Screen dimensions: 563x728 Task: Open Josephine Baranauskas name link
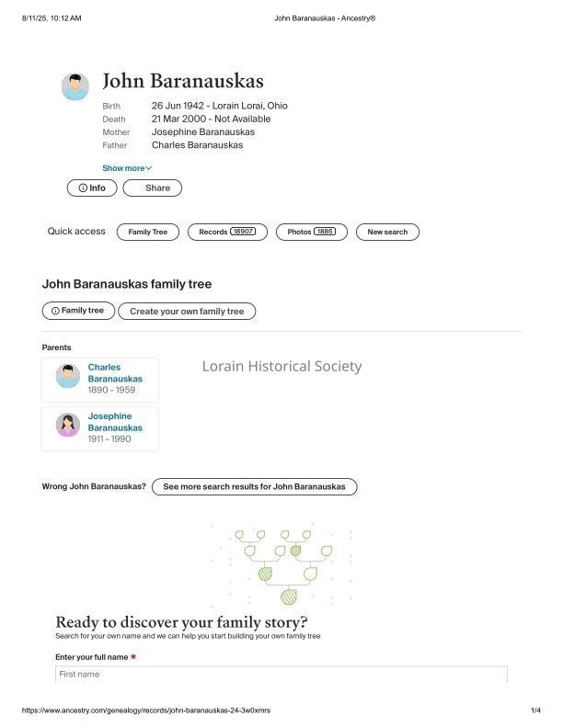[114, 422]
